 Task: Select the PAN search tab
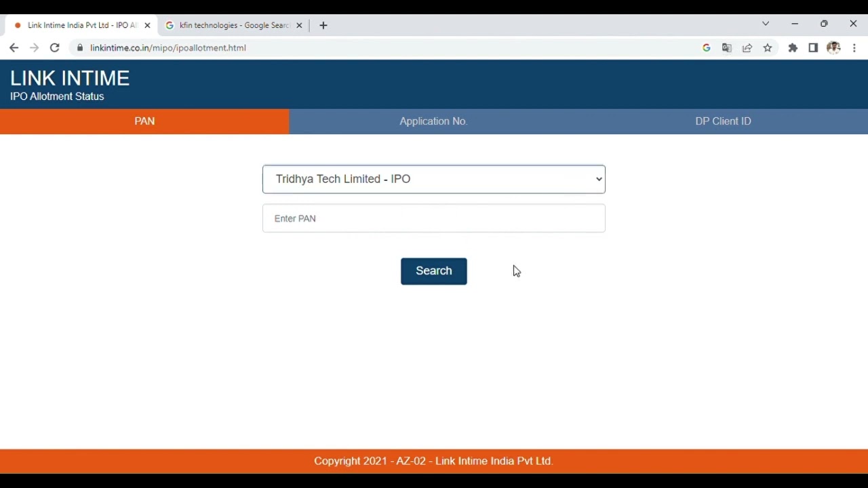(x=144, y=121)
